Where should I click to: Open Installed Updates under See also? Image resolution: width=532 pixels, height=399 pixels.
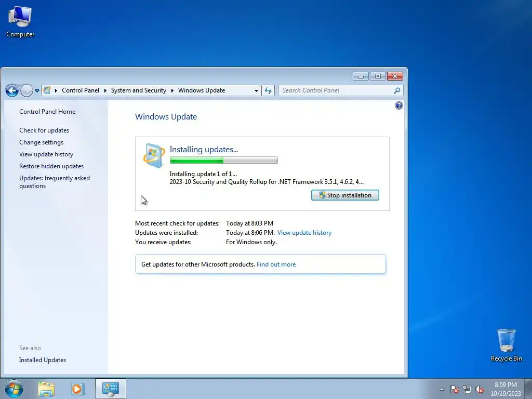click(43, 360)
